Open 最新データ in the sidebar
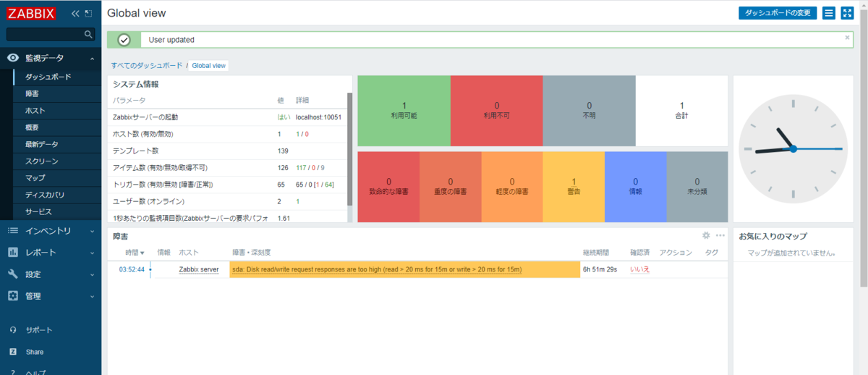The height and width of the screenshot is (375, 868). (42, 144)
